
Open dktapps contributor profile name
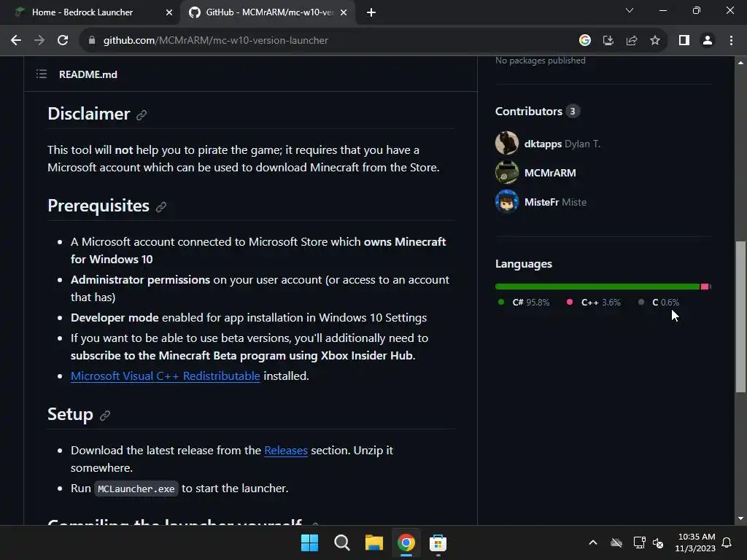tap(543, 144)
